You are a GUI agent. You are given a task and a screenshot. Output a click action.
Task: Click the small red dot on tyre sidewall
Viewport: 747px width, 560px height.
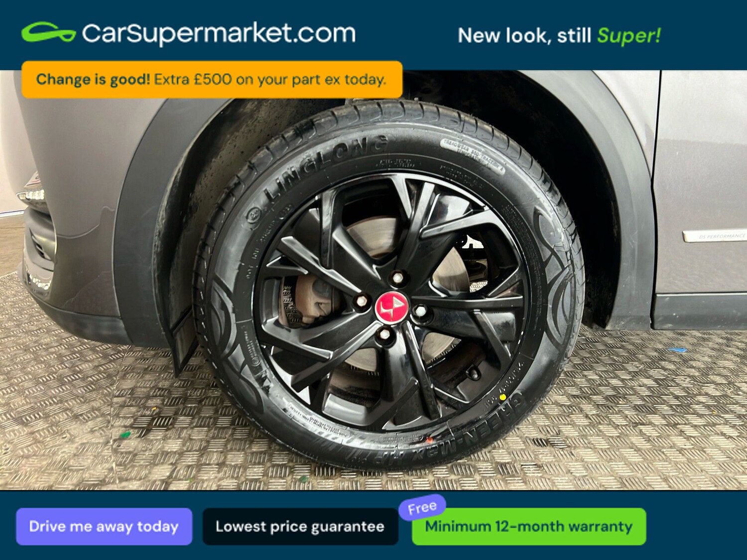point(429,440)
